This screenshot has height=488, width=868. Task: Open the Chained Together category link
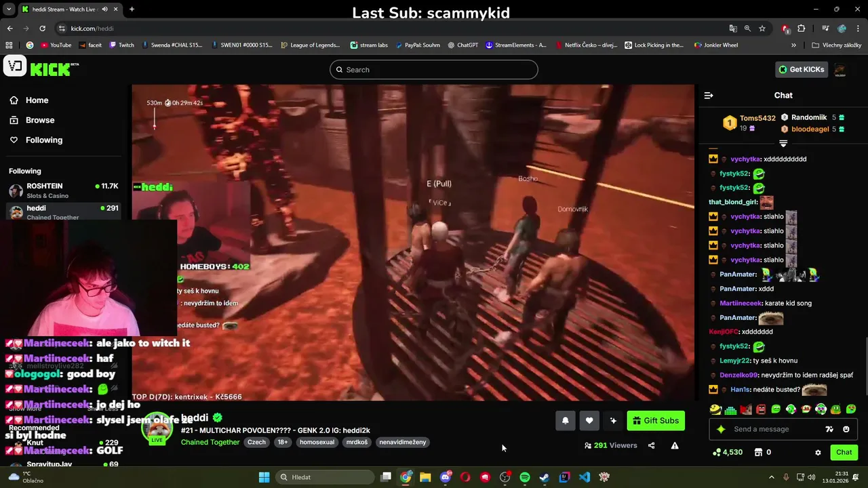210,442
